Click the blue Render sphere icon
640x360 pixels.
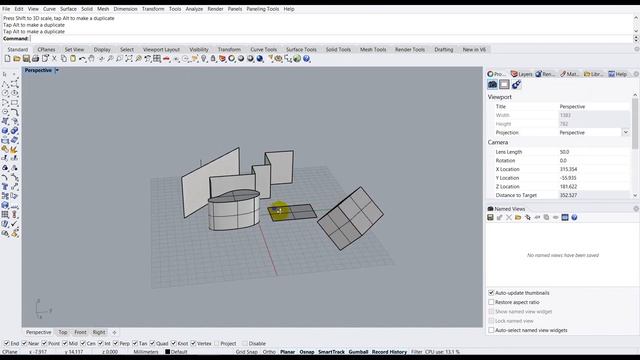point(260,59)
